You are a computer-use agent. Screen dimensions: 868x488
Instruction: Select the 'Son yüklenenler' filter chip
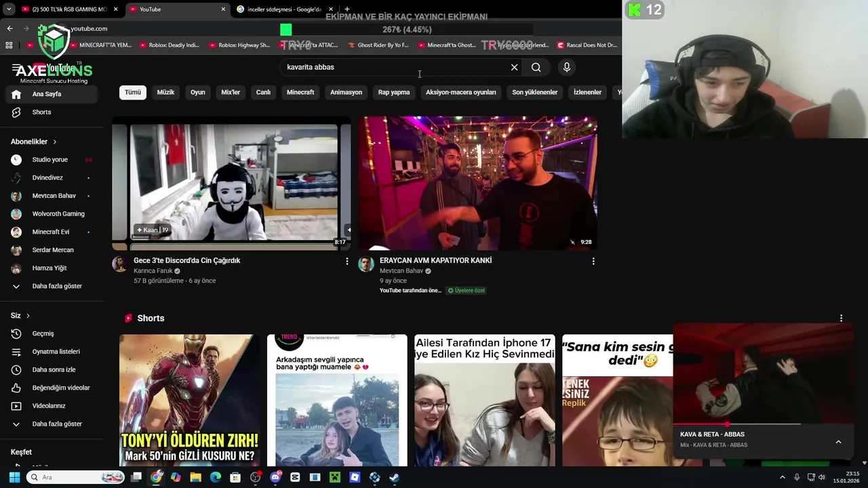[535, 92]
